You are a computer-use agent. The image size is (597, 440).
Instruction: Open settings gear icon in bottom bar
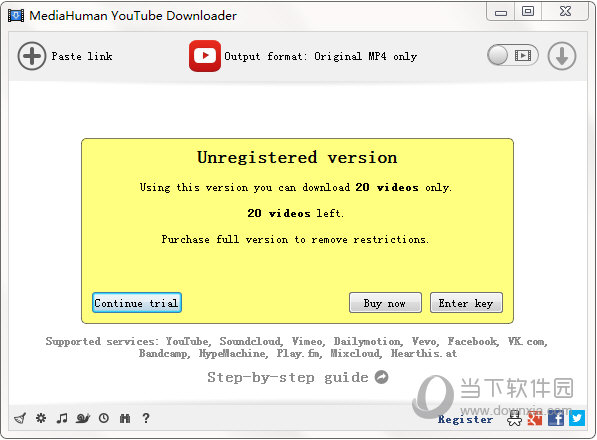41,418
